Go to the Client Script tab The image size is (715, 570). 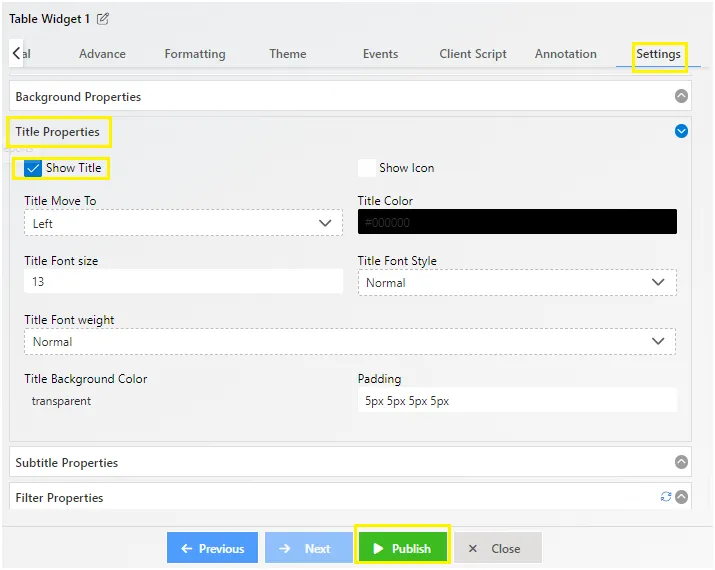(x=473, y=54)
